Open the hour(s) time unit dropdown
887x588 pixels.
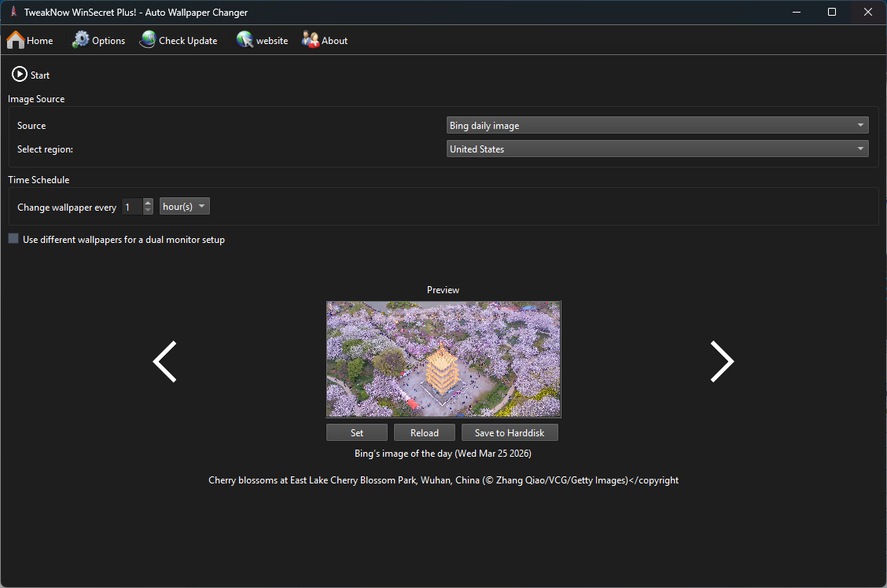tap(184, 207)
